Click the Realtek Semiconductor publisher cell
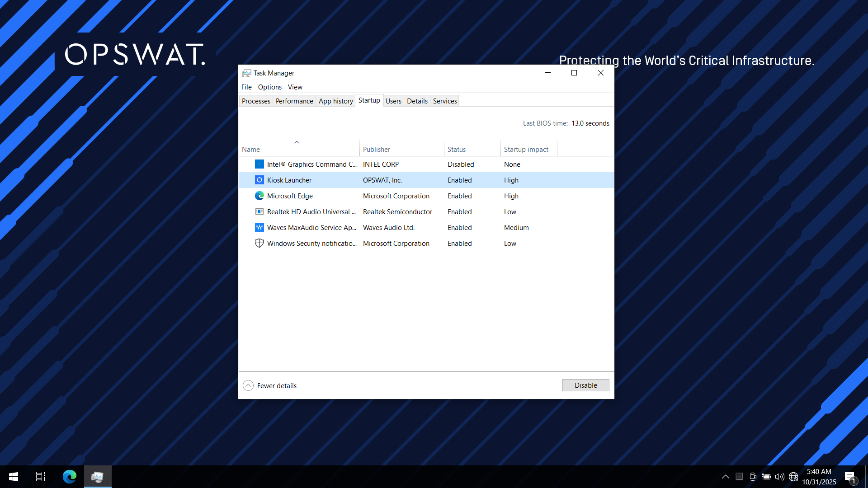Viewport: 868px width, 488px height. [397, 211]
